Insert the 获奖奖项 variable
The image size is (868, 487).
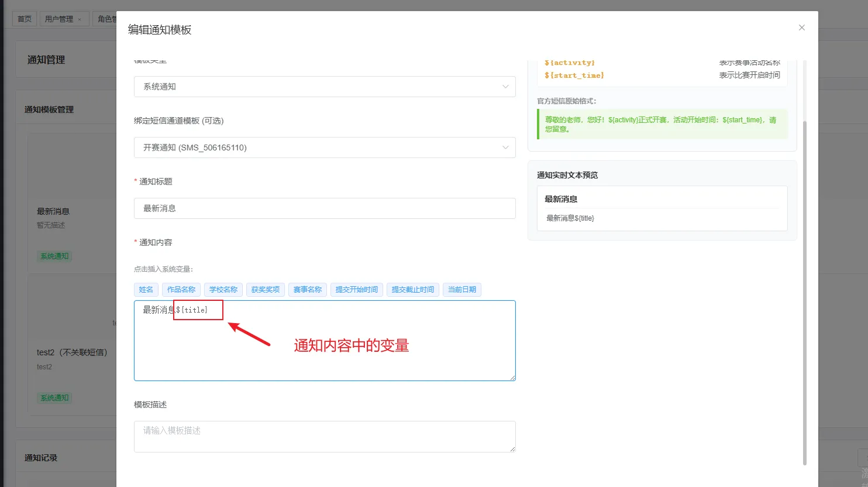266,290
